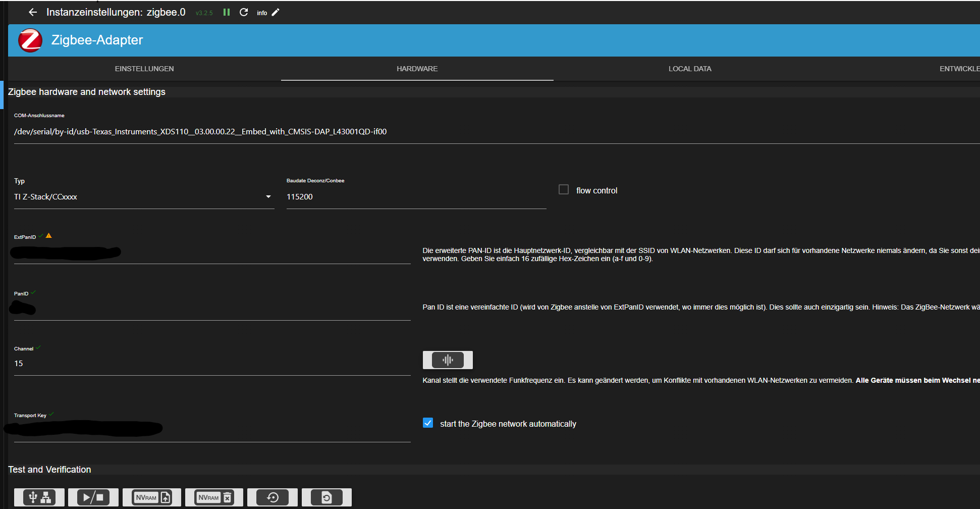
Task: Uncheck start the Zigbee network automatically
Action: (x=428, y=423)
